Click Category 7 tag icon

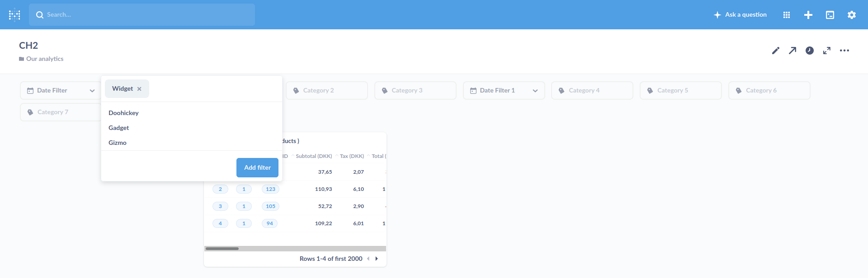pos(30,112)
